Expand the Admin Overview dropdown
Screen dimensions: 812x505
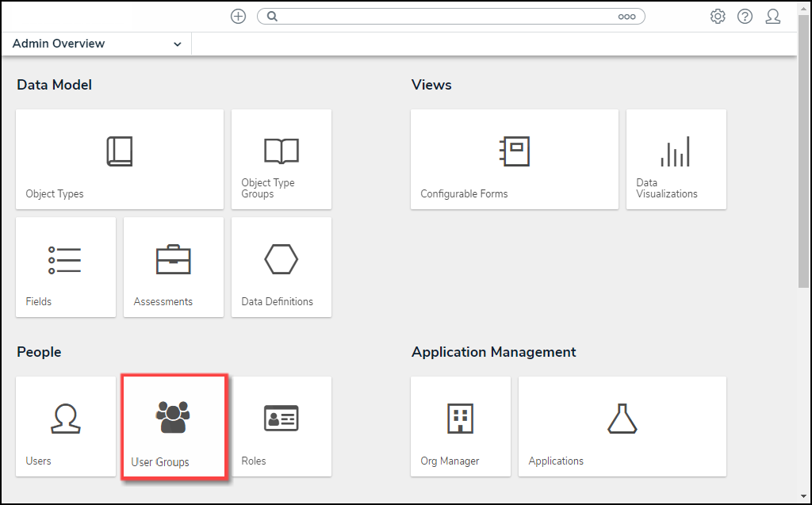(x=97, y=44)
